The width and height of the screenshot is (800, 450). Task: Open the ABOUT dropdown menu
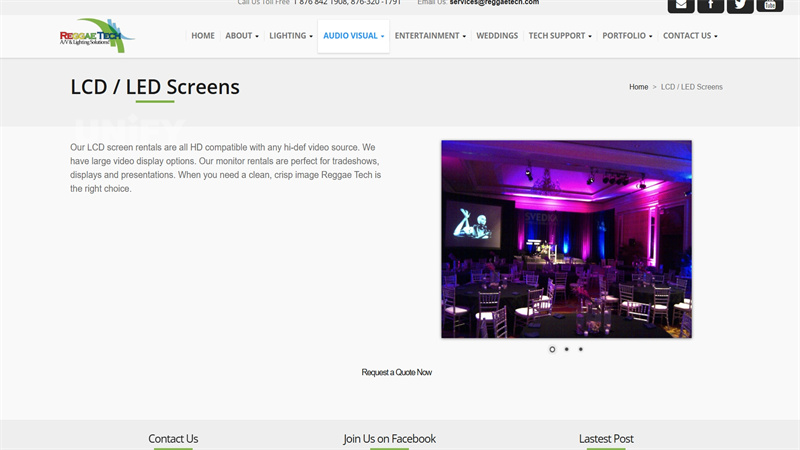pyautogui.click(x=242, y=36)
